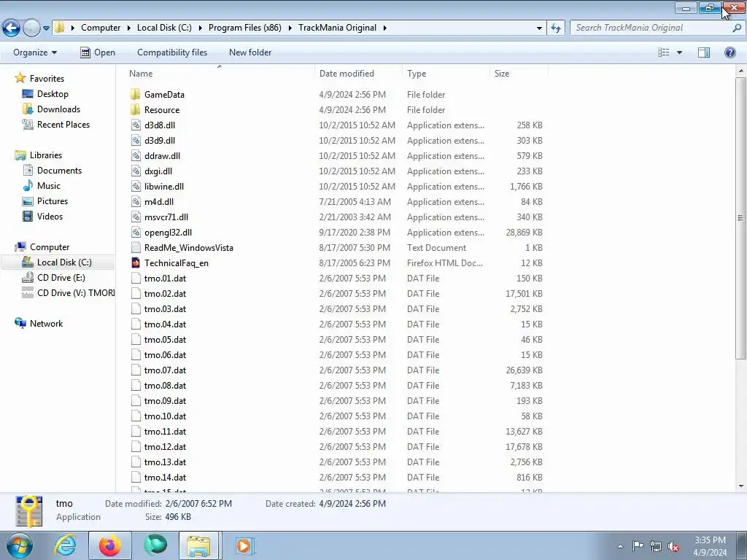747x560 pixels.
Task: Select Computer in navigation pane
Action: coord(50,247)
